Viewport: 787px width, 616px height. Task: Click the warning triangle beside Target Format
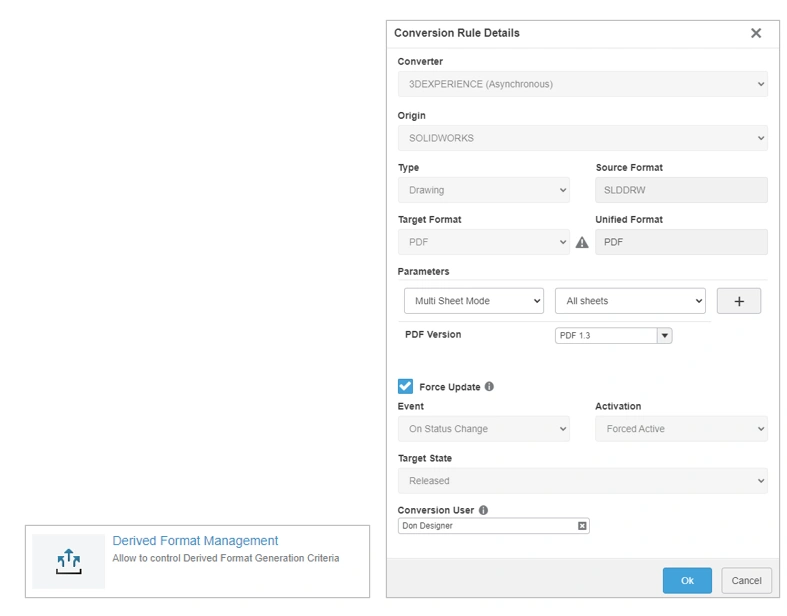pos(582,242)
